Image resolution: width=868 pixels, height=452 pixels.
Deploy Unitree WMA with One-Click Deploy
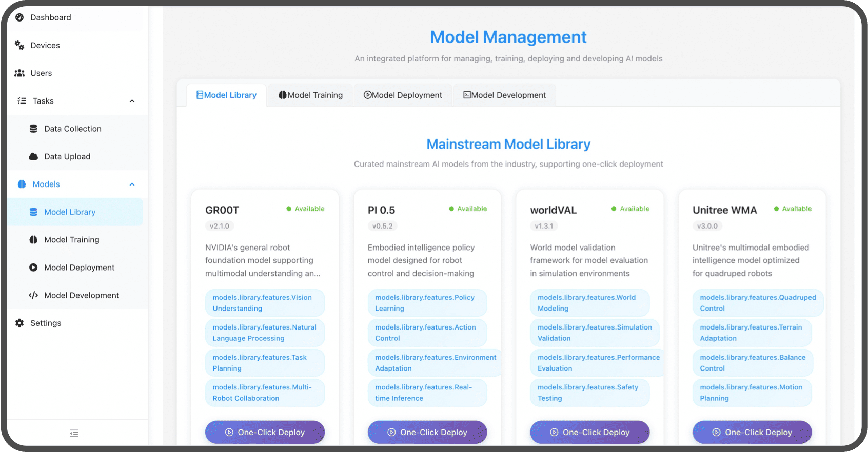pos(752,432)
